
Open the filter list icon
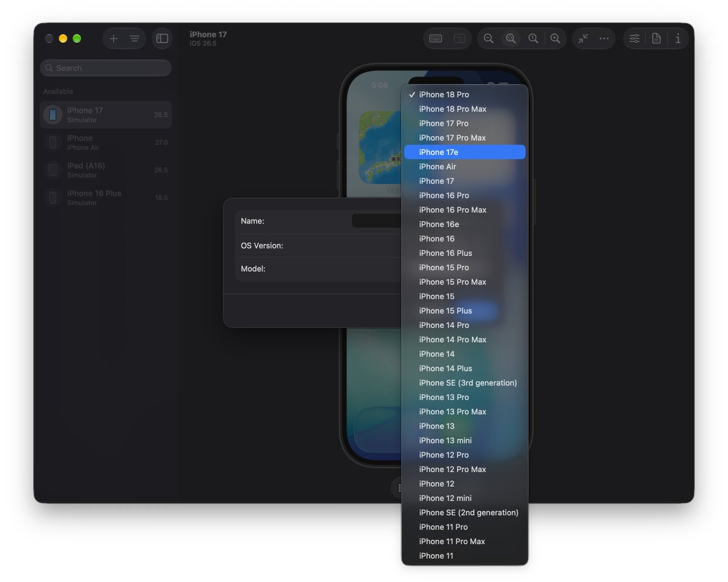tap(135, 39)
